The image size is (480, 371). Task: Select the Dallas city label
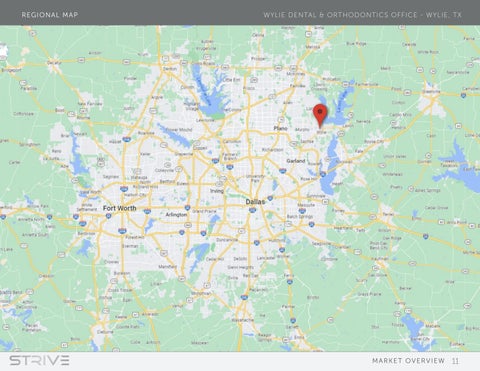[x=255, y=201]
